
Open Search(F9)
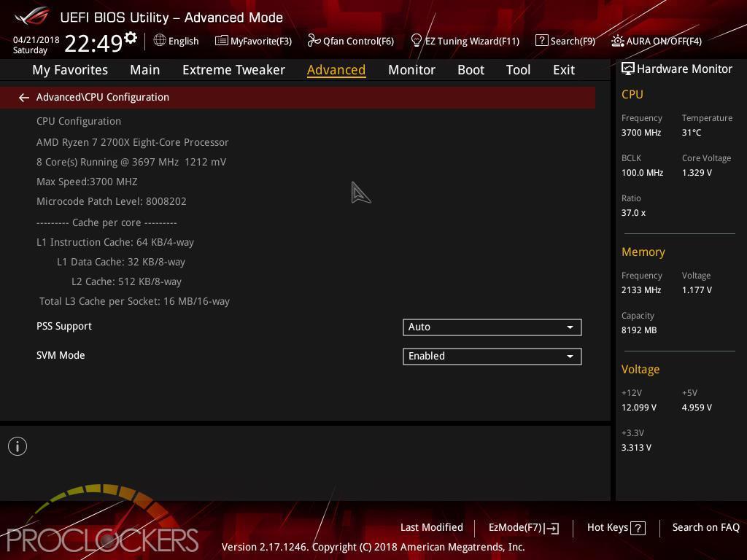pos(565,41)
